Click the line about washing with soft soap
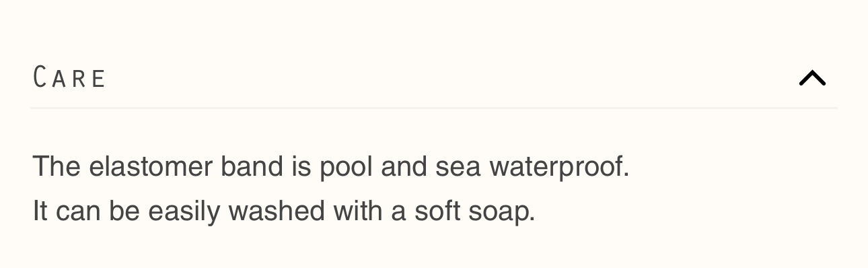The image size is (868, 268). (x=284, y=211)
